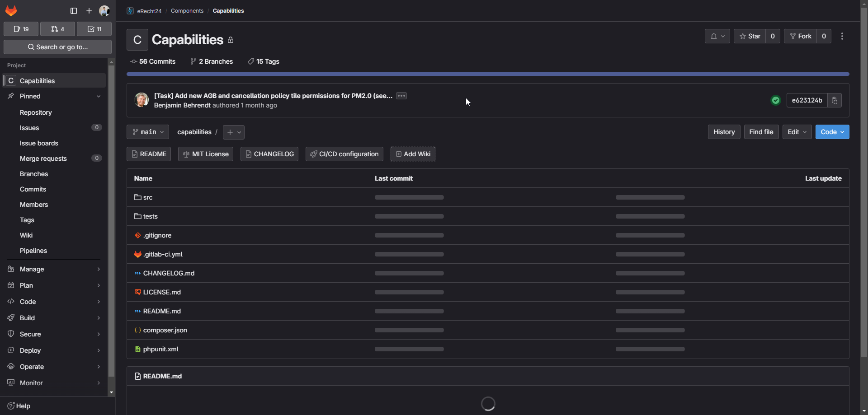This screenshot has height=415, width=868.
Task: Copy commit SHA e623124b icon
Action: [x=835, y=100]
